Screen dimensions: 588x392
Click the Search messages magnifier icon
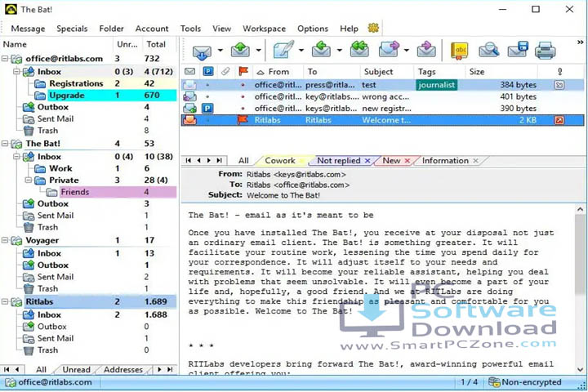488,50
